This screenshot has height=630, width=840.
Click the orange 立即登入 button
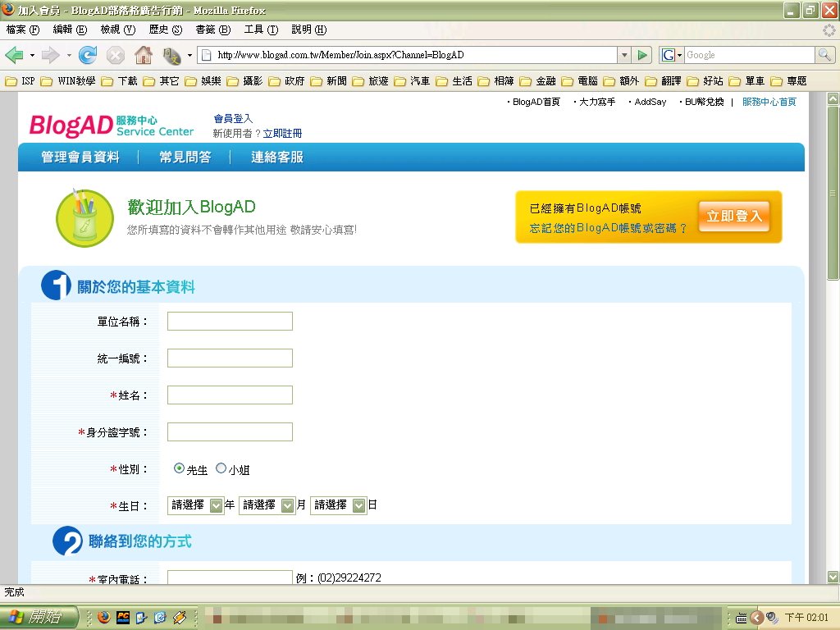734,216
